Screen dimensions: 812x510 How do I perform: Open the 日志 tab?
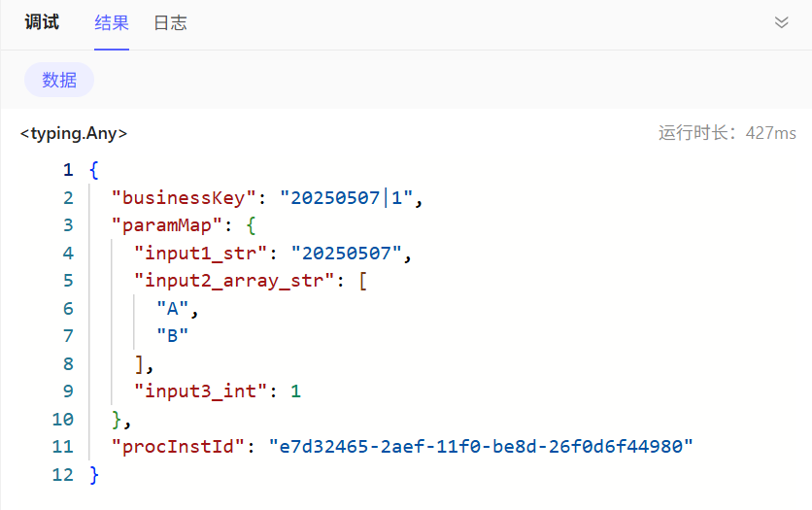pyautogui.click(x=170, y=22)
